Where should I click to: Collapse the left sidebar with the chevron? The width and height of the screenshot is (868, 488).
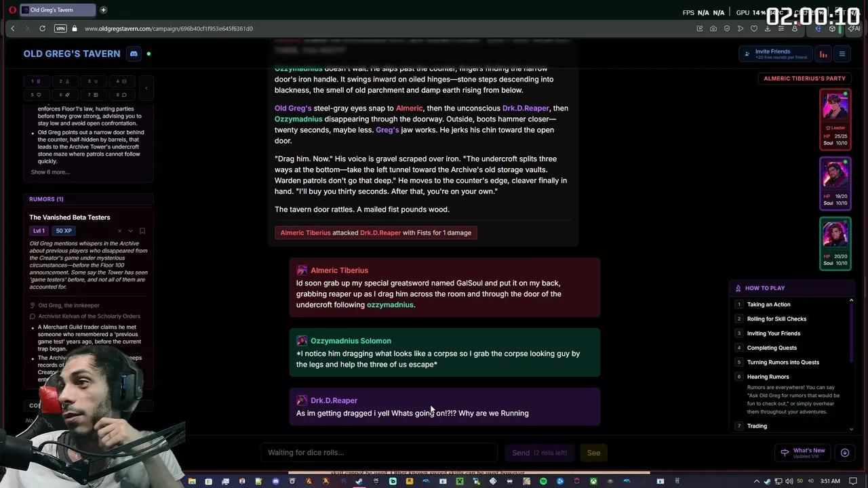(x=146, y=88)
